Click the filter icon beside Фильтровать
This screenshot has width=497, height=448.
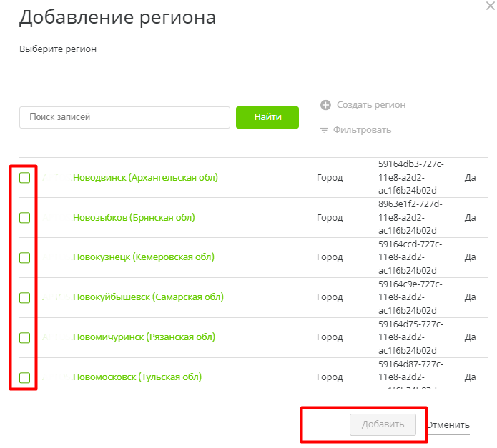click(x=324, y=130)
